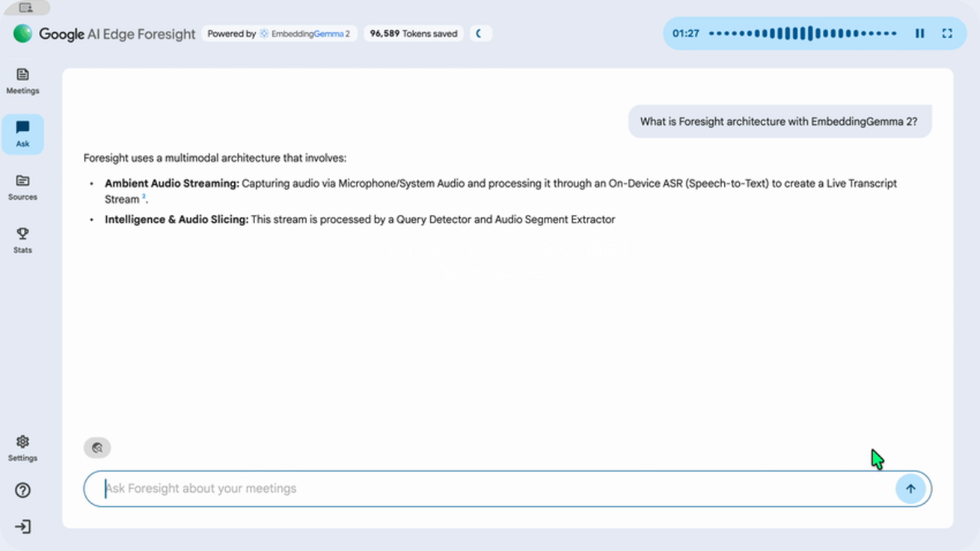Image resolution: width=980 pixels, height=551 pixels.
Task: Click the audio waveform indicator
Action: click(x=803, y=34)
